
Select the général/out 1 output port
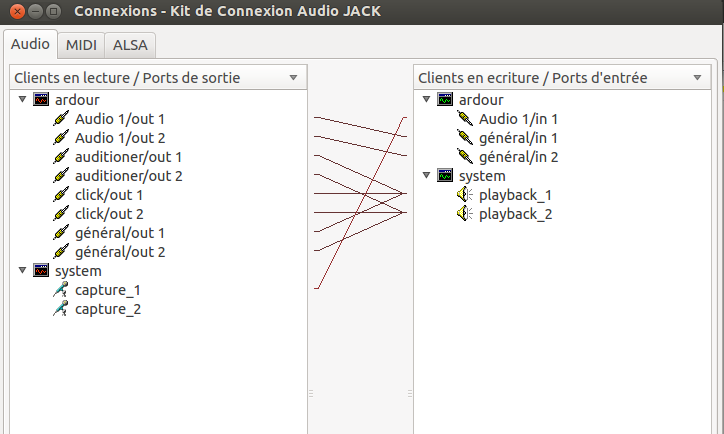coord(120,233)
